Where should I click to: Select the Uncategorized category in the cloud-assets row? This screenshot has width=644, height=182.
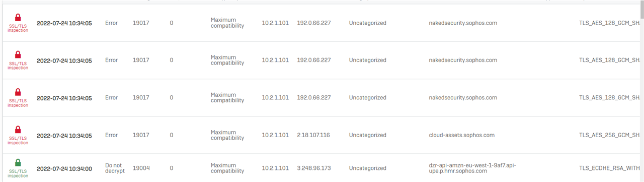pos(367,135)
